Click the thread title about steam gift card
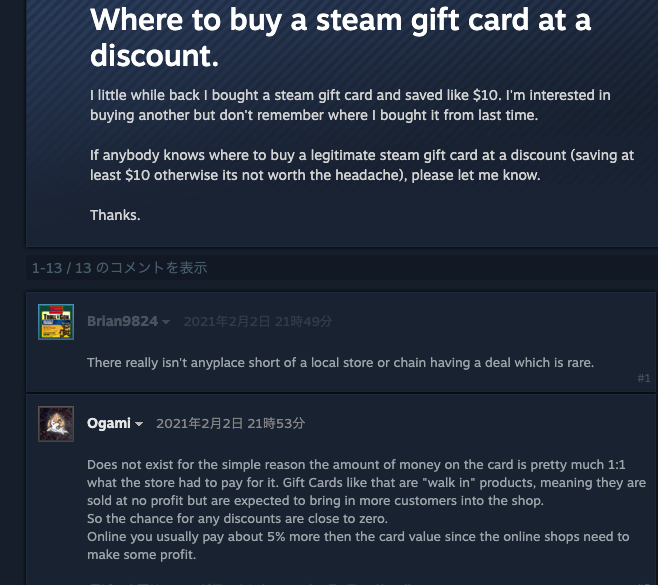The height and width of the screenshot is (585, 658). click(341, 38)
